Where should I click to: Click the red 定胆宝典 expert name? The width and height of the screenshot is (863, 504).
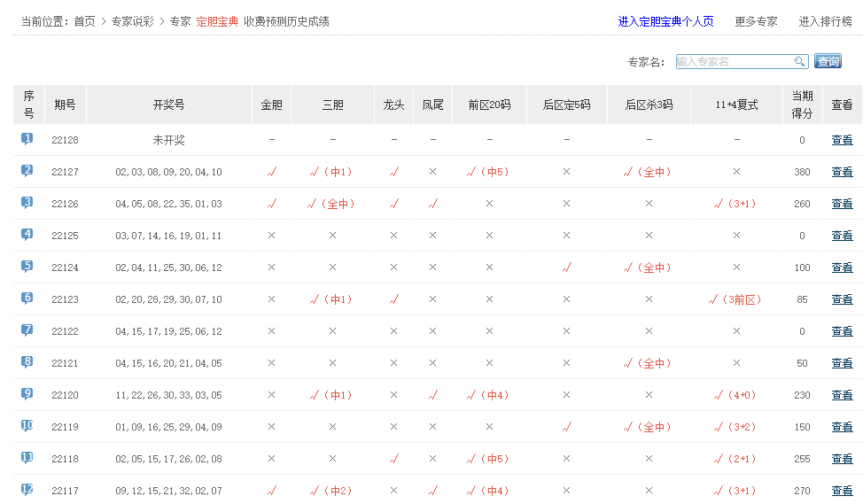click(x=217, y=21)
